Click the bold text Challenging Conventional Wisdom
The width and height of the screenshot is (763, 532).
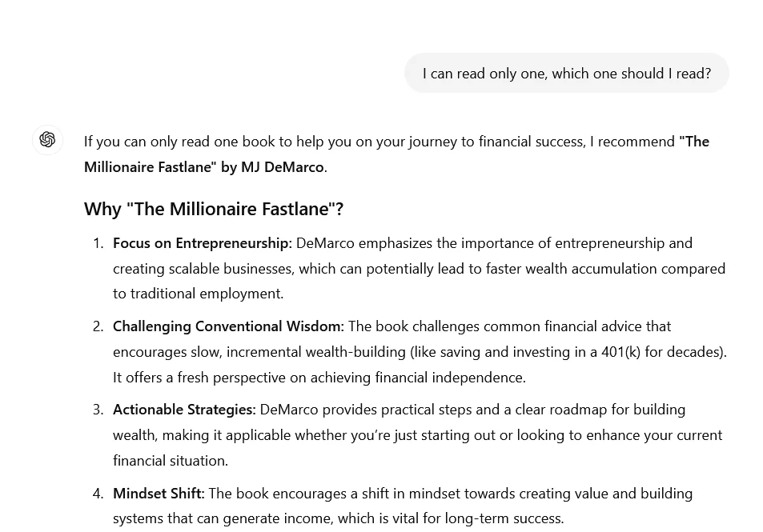228,326
